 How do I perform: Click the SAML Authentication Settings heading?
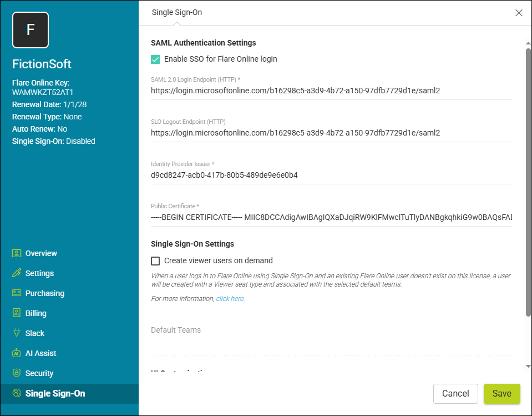tap(203, 43)
